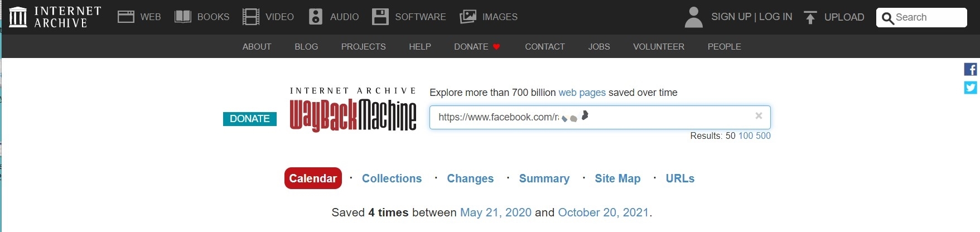Open the BLOG menu item

click(x=306, y=47)
